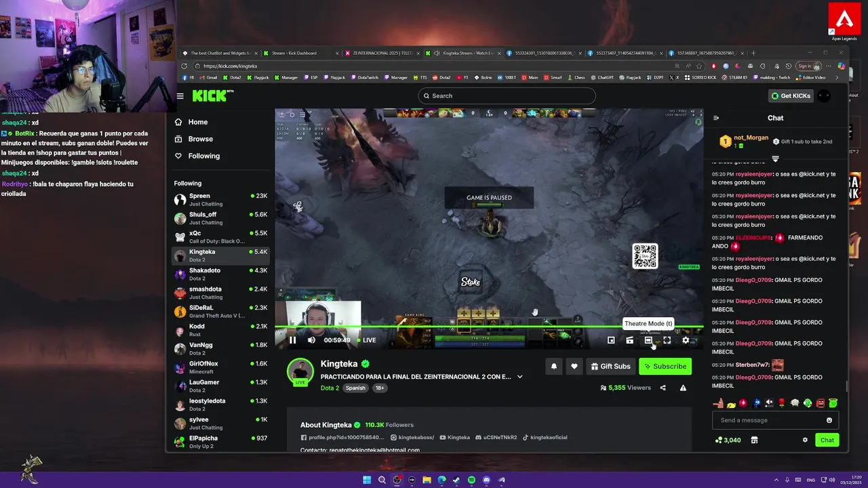The height and width of the screenshot is (488, 868).
Task: Click the clip creation icon in player
Action: point(629,340)
